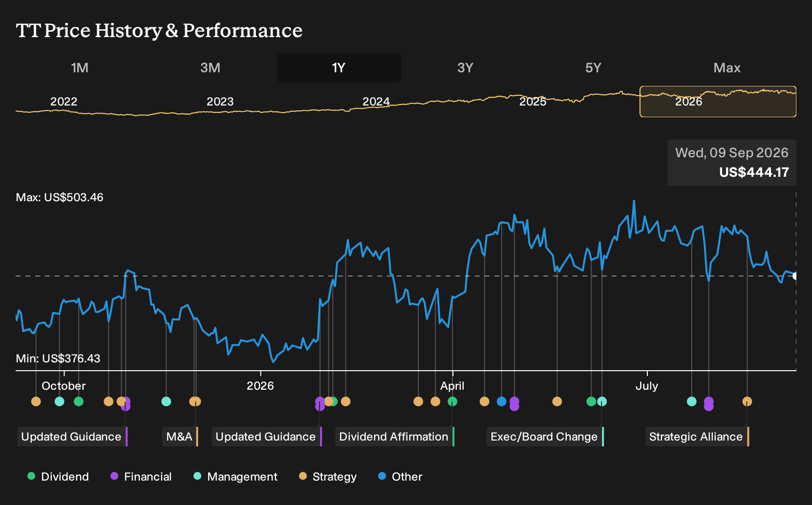Click the teal management marker just after July

tap(691, 401)
